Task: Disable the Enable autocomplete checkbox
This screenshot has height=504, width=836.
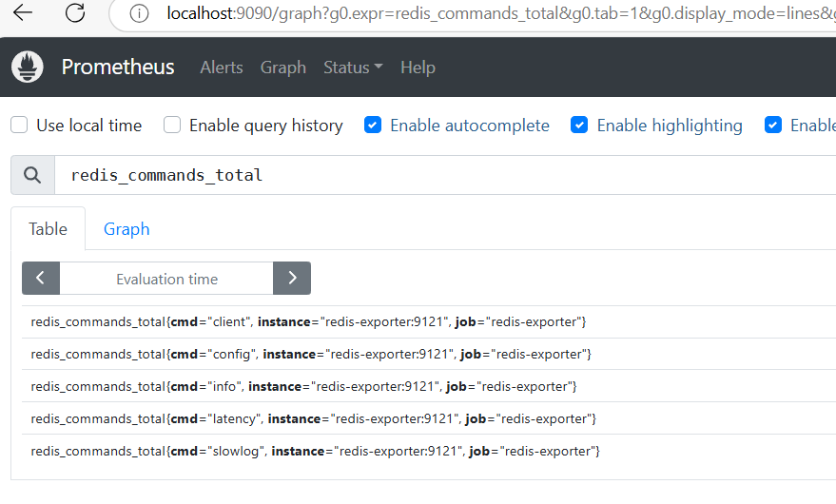Action: (373, 126)
